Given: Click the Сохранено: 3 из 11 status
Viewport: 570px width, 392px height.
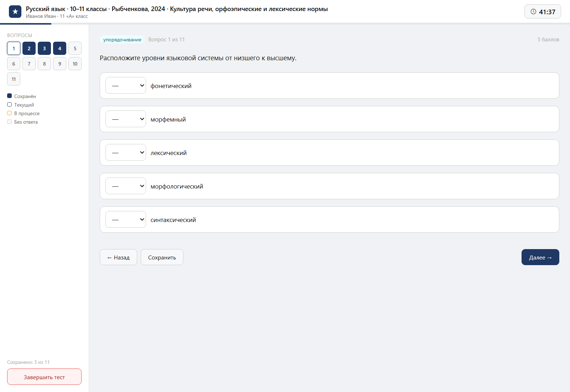Looking at the screenshot, I should [x=28, y=362].
